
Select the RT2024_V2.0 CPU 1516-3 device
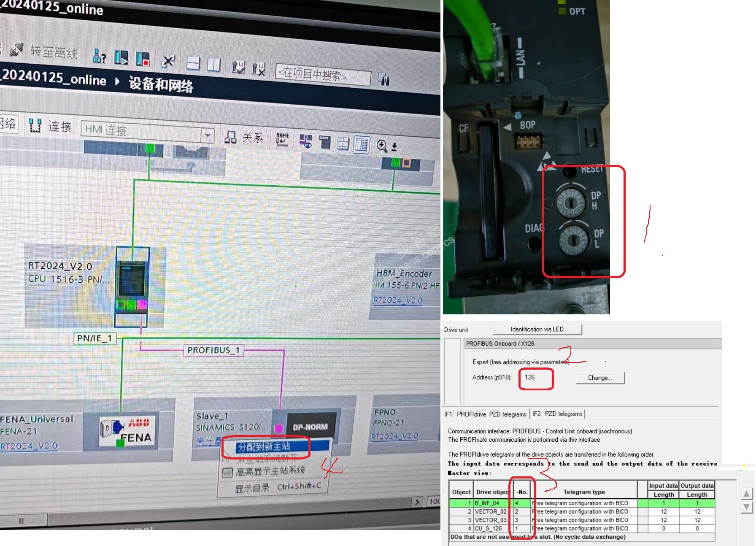click(x=132, y=287)
